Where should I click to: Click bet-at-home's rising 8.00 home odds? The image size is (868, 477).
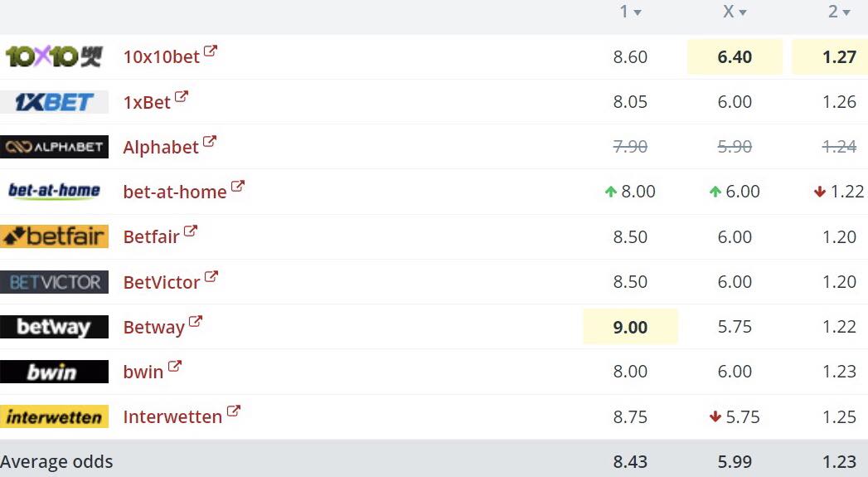pyautogui.click(x=638, y=192)
